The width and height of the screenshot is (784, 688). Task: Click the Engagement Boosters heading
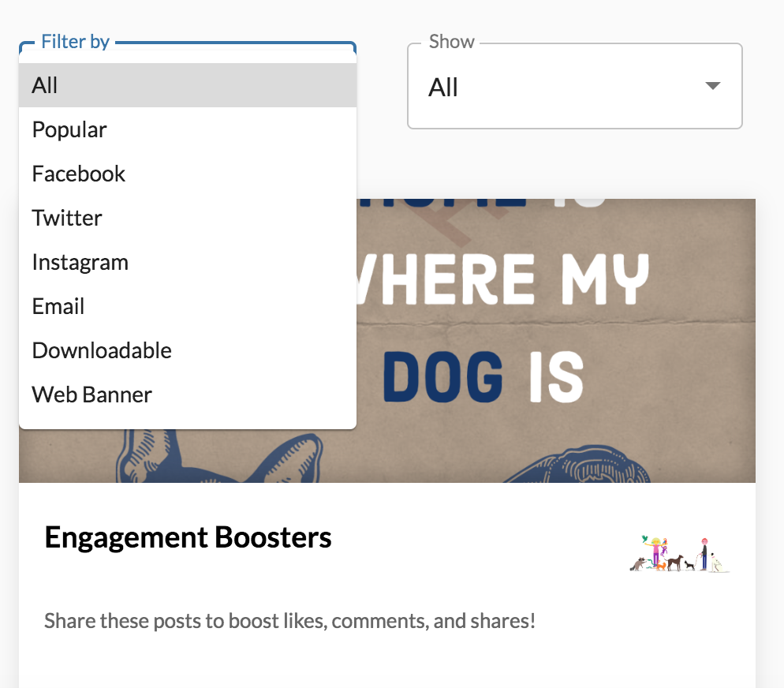point(188,537)
